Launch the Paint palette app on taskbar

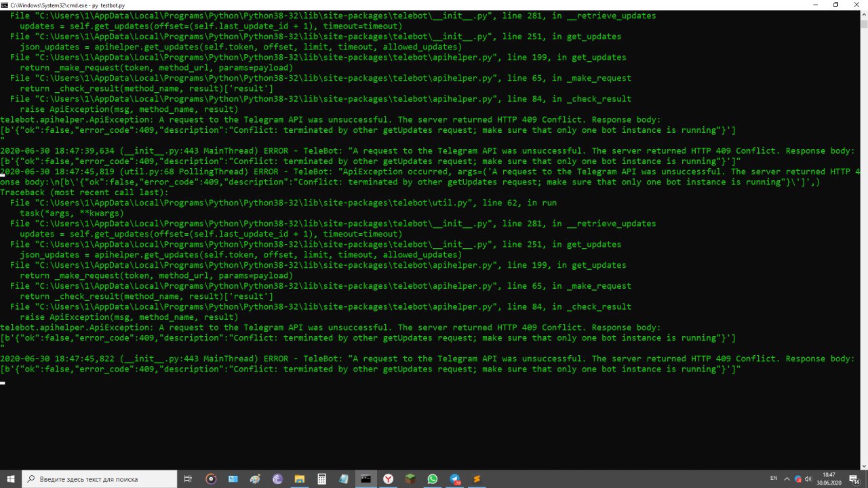(255, 479)
